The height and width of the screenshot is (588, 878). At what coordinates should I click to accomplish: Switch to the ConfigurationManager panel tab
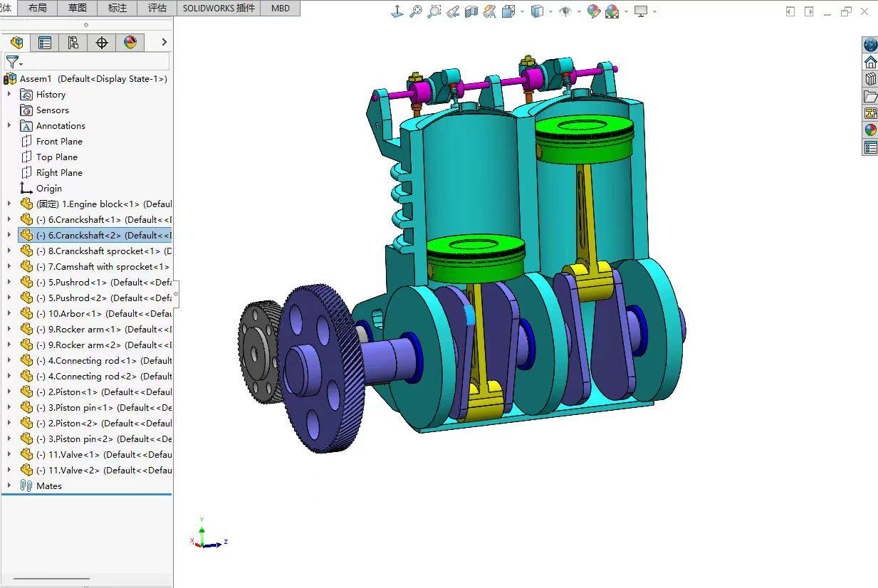click(x=73, y=43)
